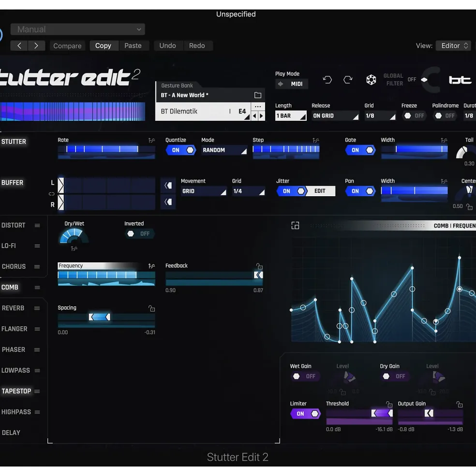The height and width of the screenshot is (476, 476).
Task: Click the Paste button
Action: pos(133,45)
